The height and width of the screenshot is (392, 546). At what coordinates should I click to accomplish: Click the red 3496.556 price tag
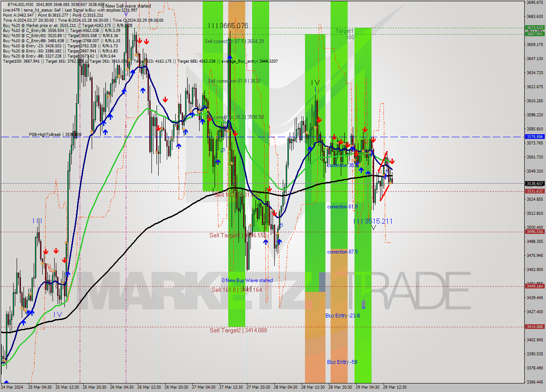click(534, 232)
